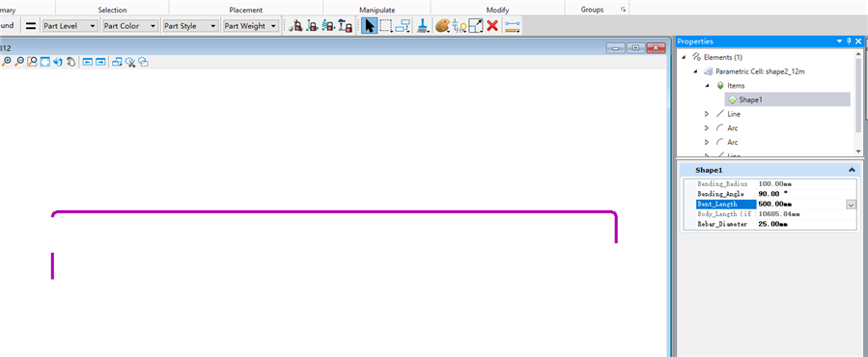Select the Element Selection arrow tool
Image resolution: width=868 pixels, height=357 pixels.
(369, 25)
